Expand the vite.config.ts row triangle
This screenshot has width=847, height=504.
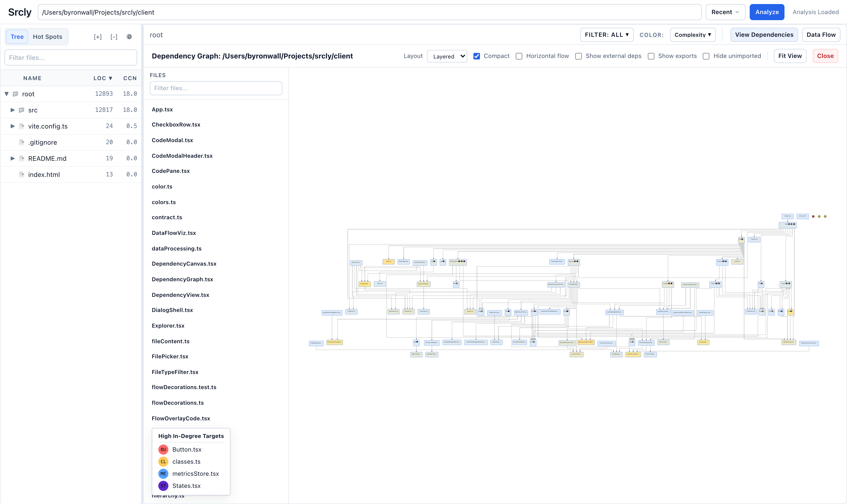pyautogui.click(x=13, y=126)
